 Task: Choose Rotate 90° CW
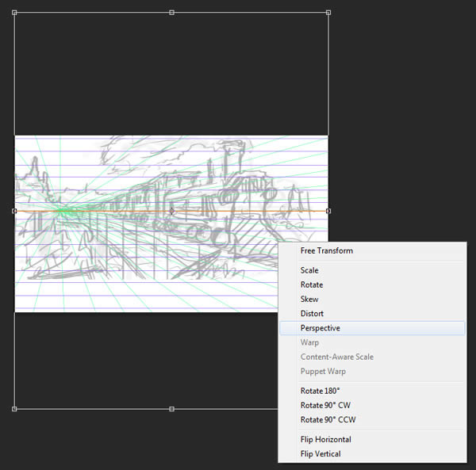click(372, 406)
